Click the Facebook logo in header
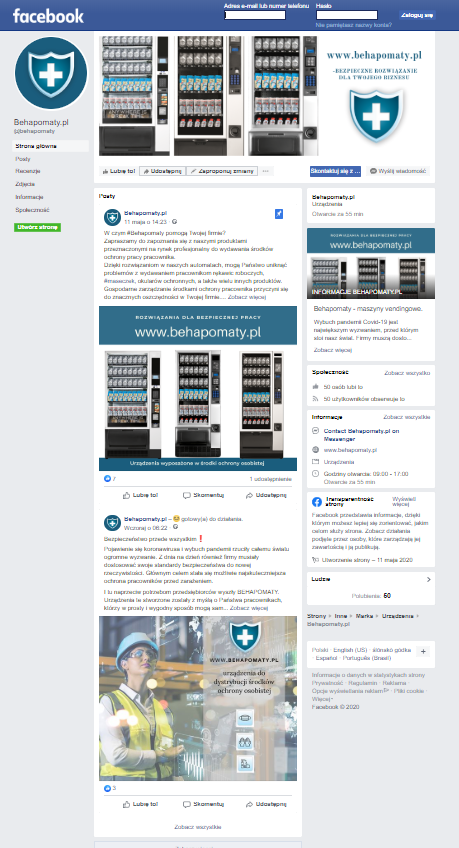 tap(48, 16)
